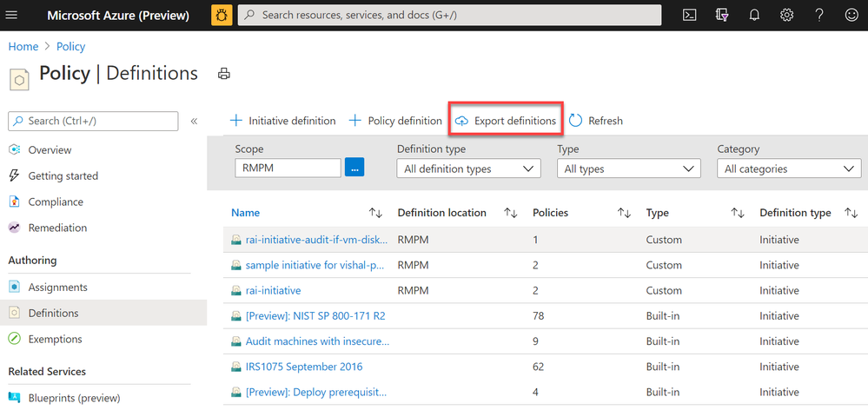
Task: Click the Overview sidebar icon
Action: pos(15,150)
